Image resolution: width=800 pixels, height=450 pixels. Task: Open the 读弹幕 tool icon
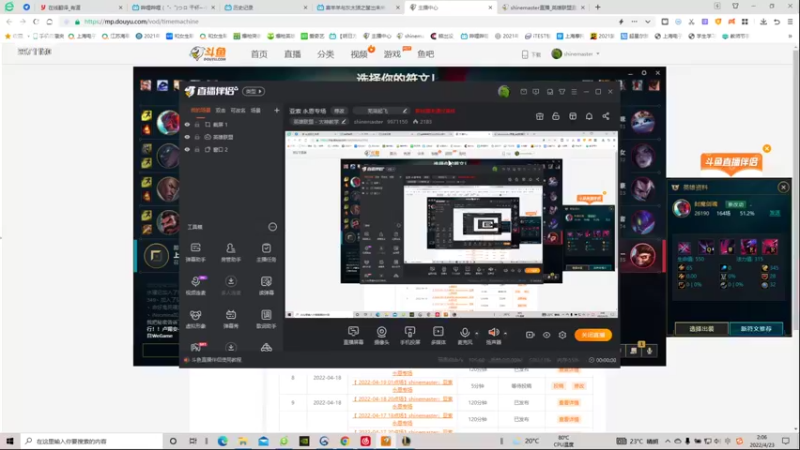pos(266,285)
